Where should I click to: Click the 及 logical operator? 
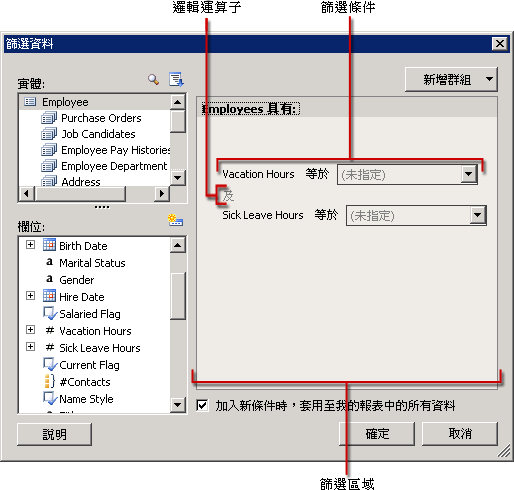point(228,195)
